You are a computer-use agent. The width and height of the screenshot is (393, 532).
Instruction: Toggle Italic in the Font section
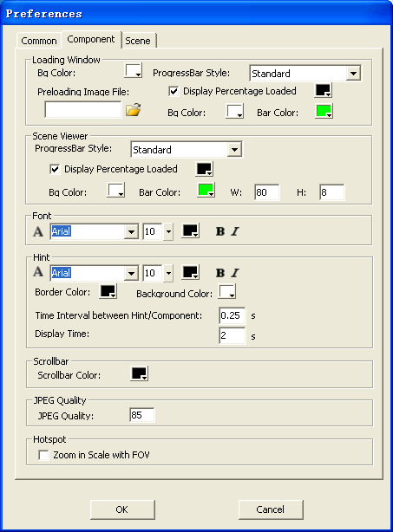235,231
